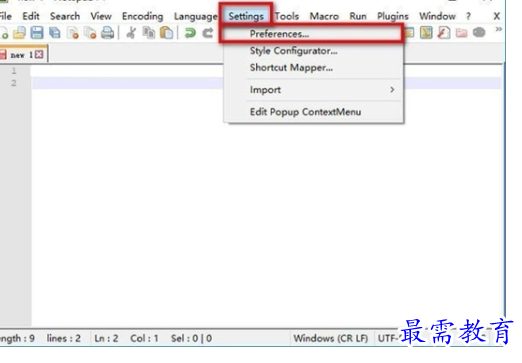This screenshot has height=363, width=522.
Task: Click the Paste clipboard icon
Action: [x=166, y=33]
